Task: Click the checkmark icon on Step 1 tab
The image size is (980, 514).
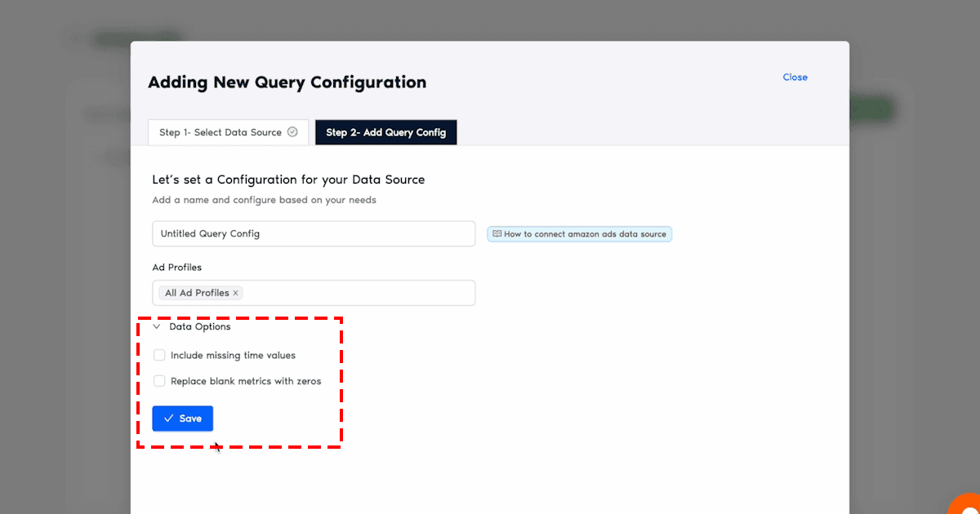Action: pyautogui.click(x=292, y=132)
